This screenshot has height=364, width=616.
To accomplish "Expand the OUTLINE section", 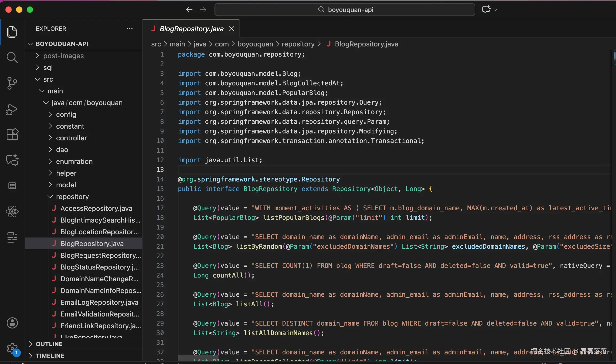I will (x=49, y=344).
